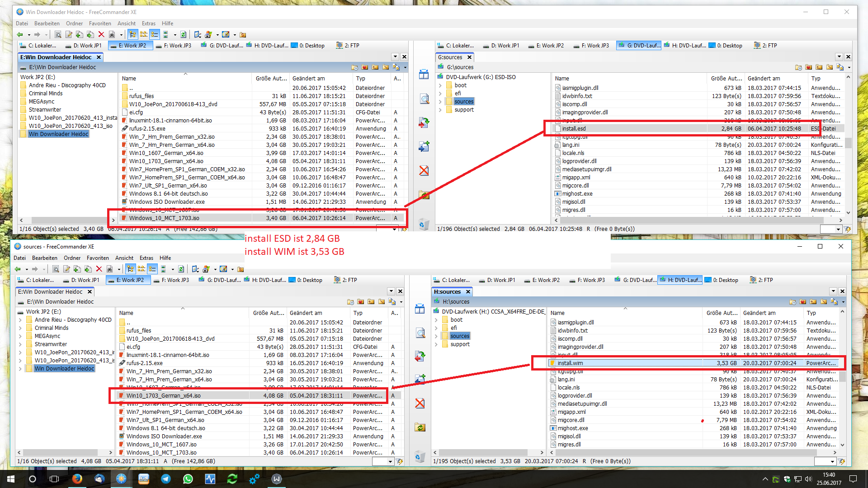Click refresh icon in bottom window toolbar
Image resolution: width=868 pixels, height=488 pixels.
[181, 269]
